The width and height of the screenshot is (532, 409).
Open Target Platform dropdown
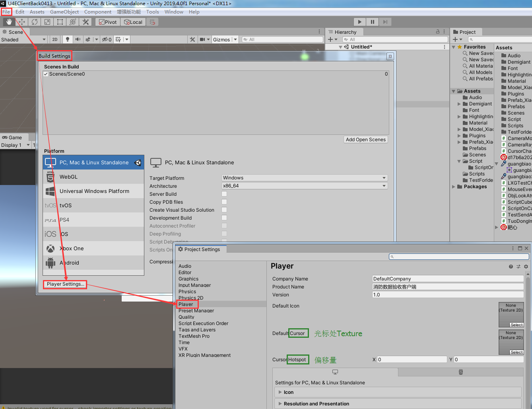tap(305, 178)
